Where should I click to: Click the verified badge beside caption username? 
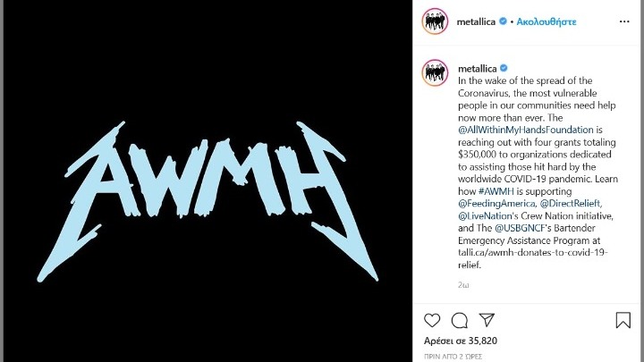tap(504, 68)
